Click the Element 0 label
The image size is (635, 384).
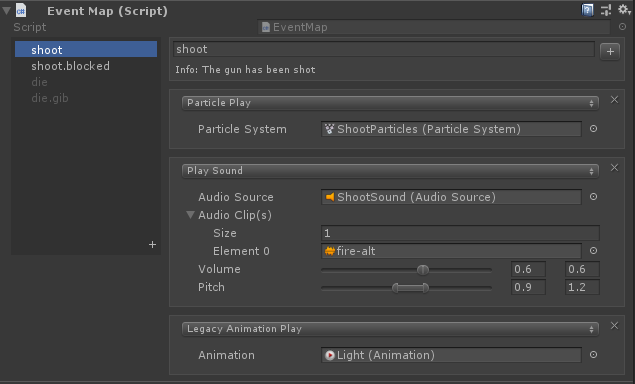click(x=241, y=251)
